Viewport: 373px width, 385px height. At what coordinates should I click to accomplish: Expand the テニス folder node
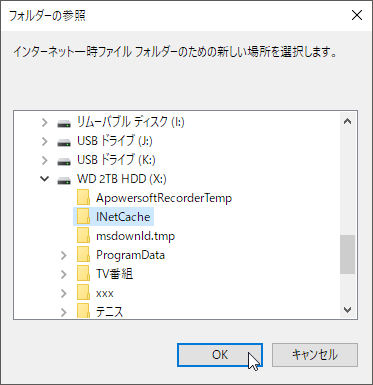pos(64,312)
